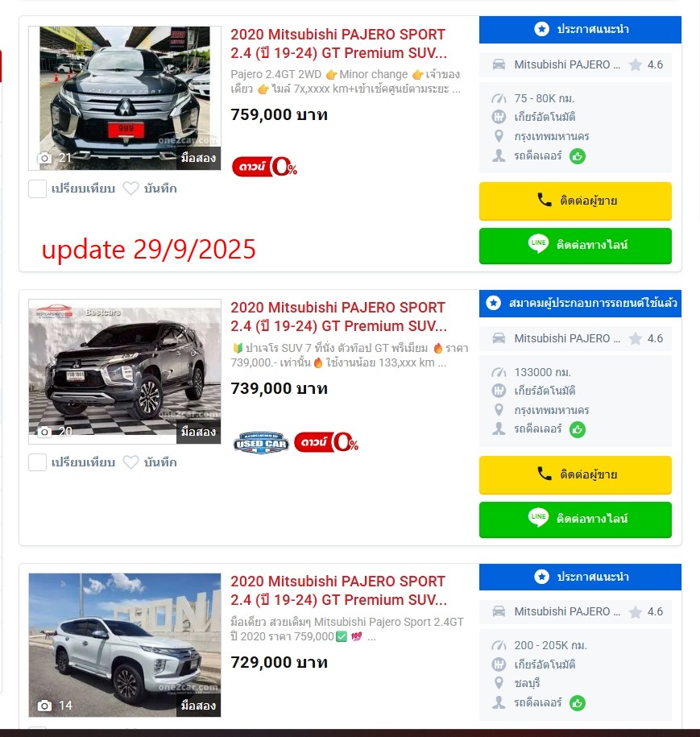Contact via LINE for the 739,000 baht Pajero

pyautogui.click(x=575, y=520)
